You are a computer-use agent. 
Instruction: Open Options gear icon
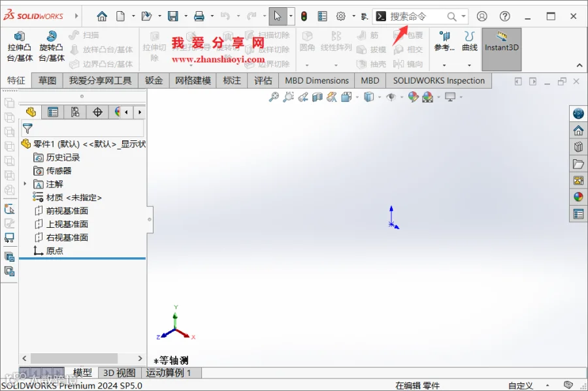(340, 16)
